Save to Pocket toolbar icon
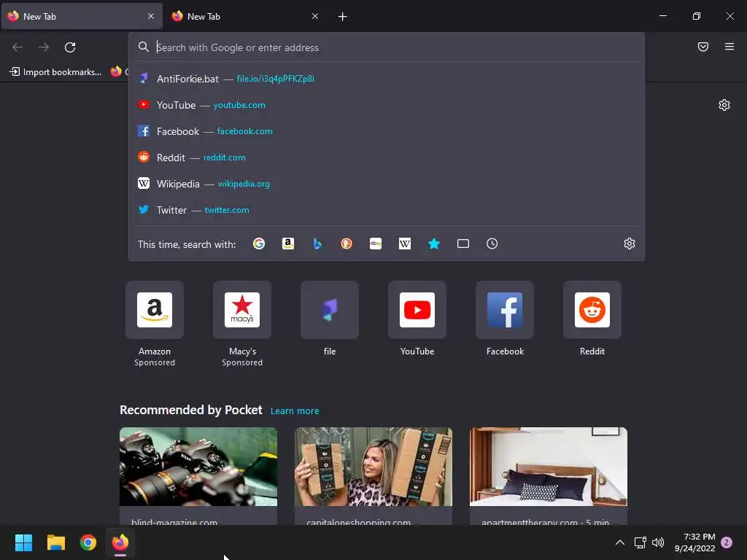This screenshot has height=560, width=747. point(703,47)
